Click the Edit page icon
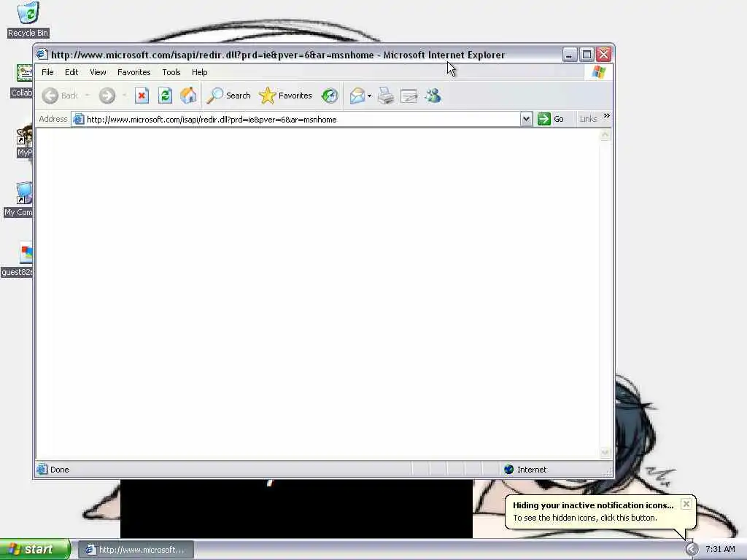 (x=409, y=96)
